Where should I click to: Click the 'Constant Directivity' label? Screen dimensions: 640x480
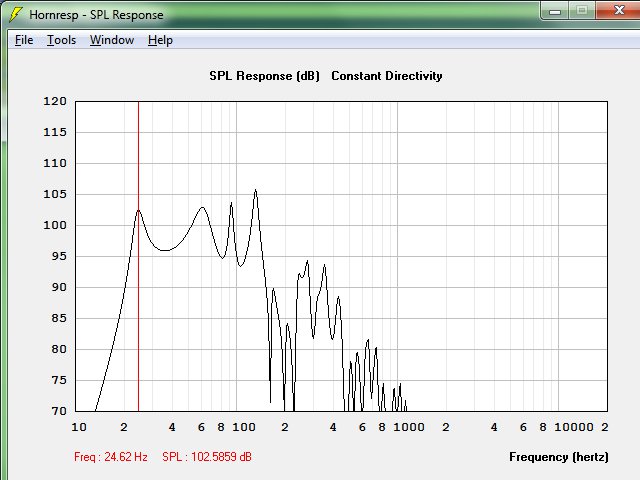tap(387, 76)
